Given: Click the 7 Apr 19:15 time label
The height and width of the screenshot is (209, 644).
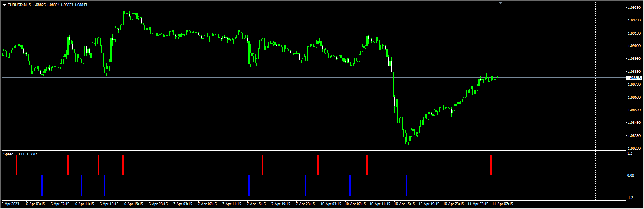Looking at the screenshot, I should (281, 204).
